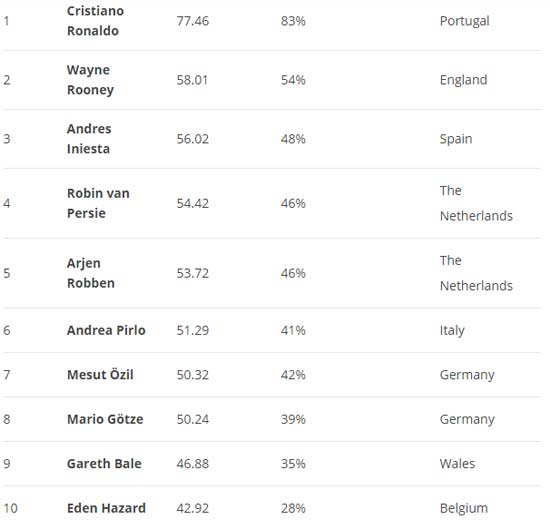Click Eden Hazard's name
This screenshot has width=550, height=529.
coord(106,508)
